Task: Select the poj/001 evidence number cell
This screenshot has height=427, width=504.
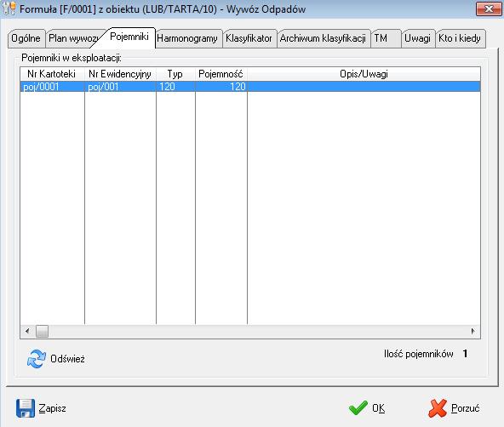Action: tap(120, 87)
